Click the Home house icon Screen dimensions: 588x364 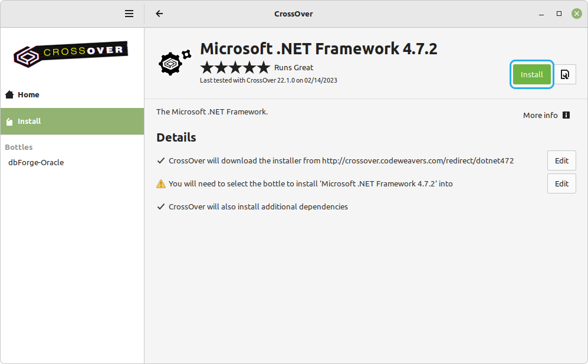pyautogui.click(x=10, y=94)
